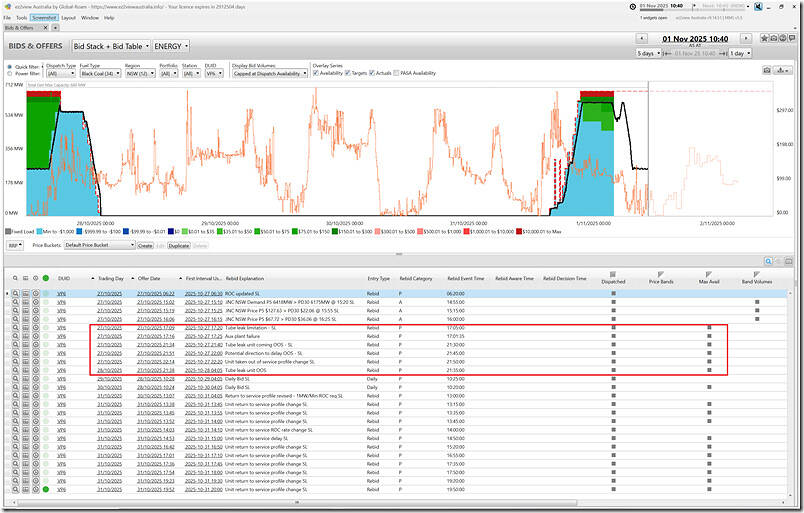Click the magnifier icon on the first bid row

pos(16,294)
